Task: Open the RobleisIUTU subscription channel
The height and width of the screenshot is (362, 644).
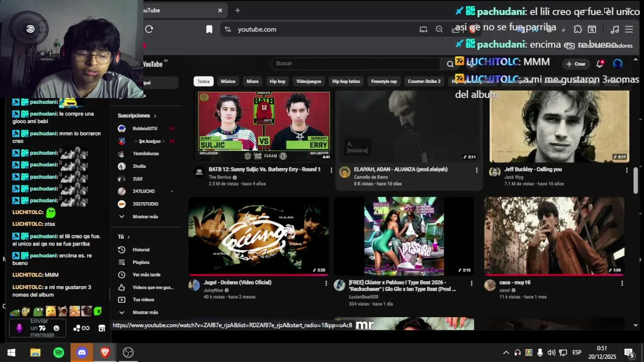Action: [x=145, y=129]
